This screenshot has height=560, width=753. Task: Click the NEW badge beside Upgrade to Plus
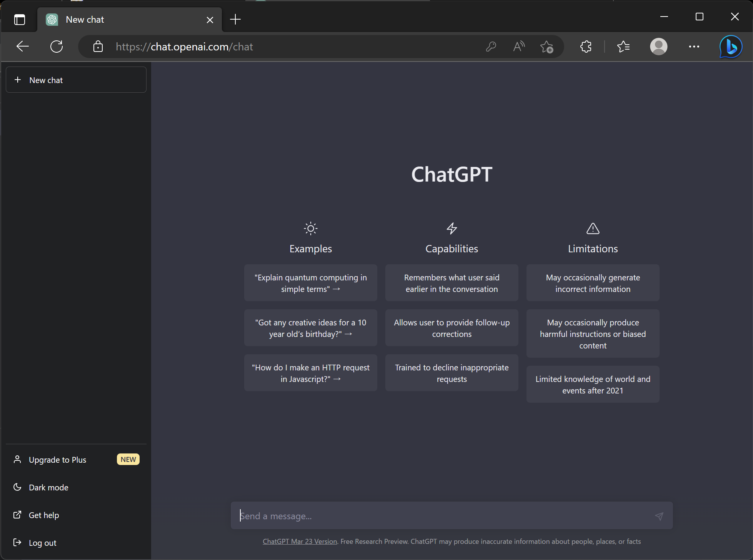tap(128, 460)
